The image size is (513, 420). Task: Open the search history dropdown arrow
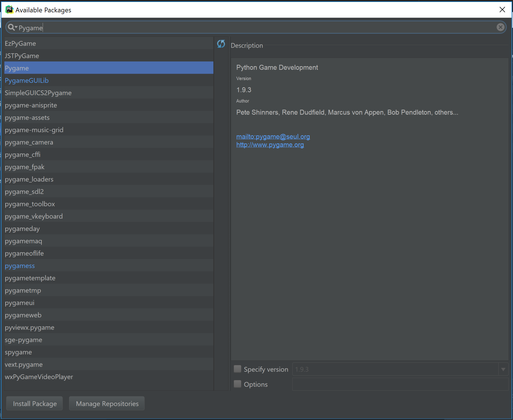pos(16,27)
